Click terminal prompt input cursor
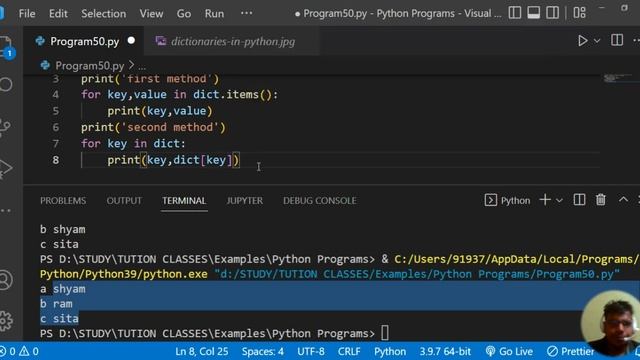The image size is (640, 360). point(385,333)
